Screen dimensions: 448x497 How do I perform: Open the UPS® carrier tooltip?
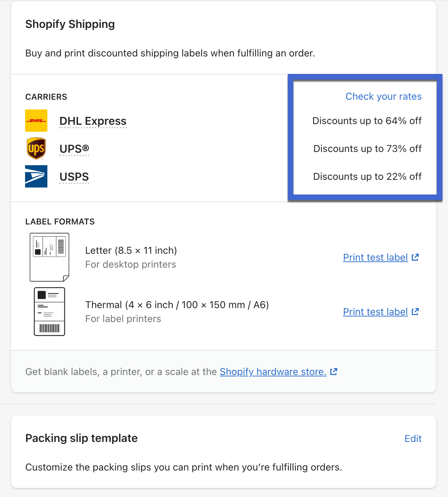click(74, 148)
